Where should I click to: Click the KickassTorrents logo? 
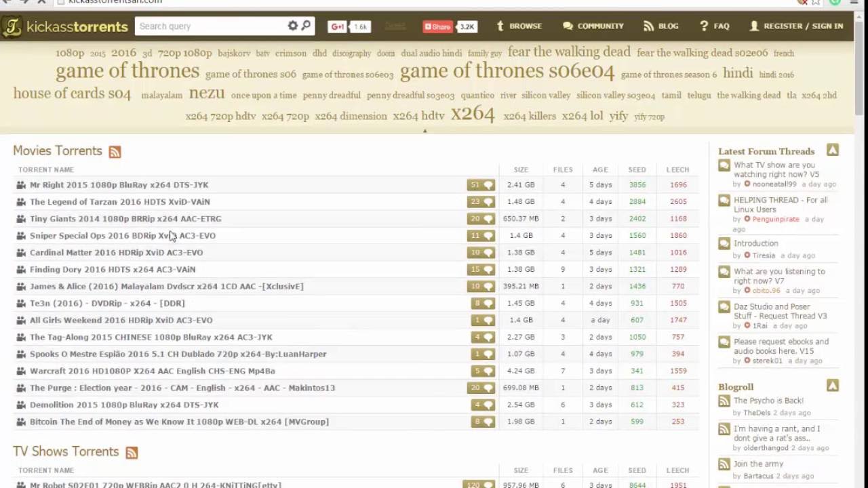(x=65, y=26)
